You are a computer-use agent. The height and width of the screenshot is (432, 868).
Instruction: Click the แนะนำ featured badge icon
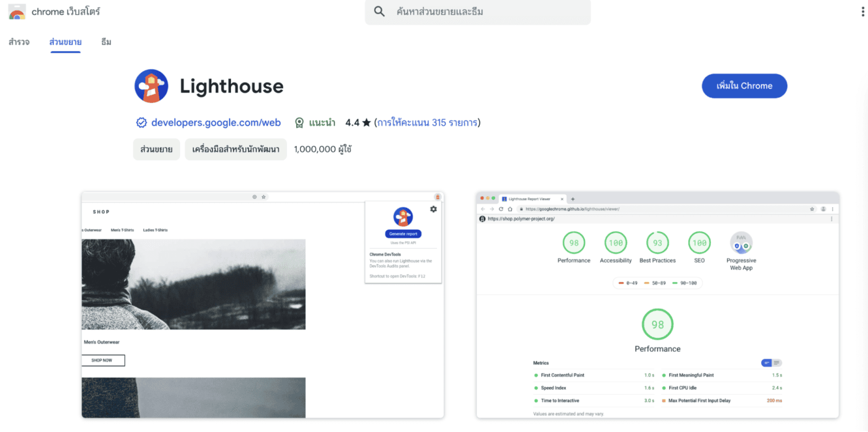click(299, 122)
